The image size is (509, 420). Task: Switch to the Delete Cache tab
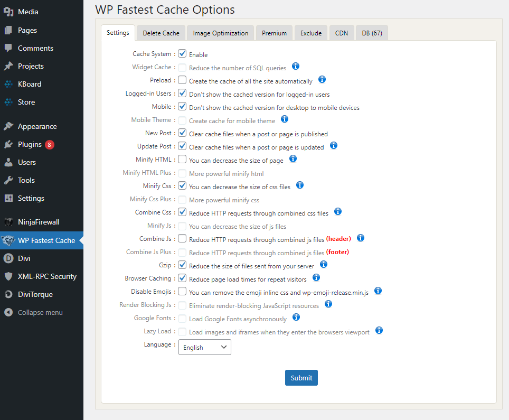(161, 33)
